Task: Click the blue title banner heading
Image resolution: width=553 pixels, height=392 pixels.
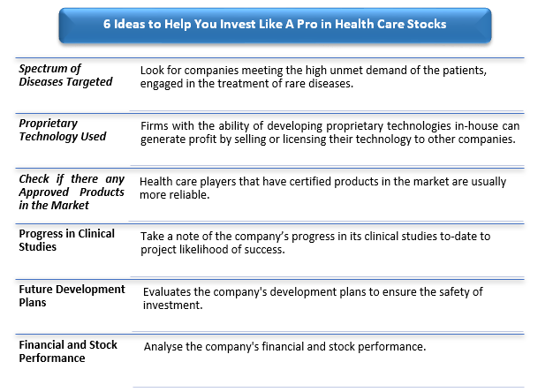Action: coord(275,24)
